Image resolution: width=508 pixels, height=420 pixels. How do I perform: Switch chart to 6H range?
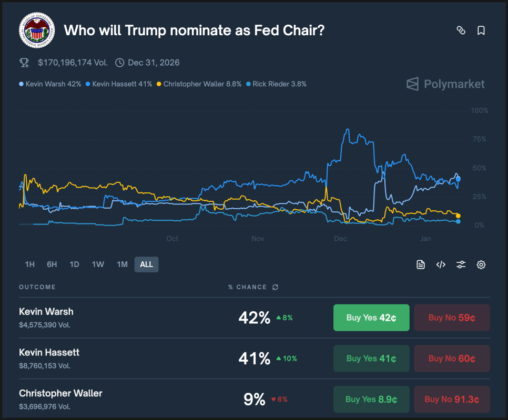pos(52,264)
